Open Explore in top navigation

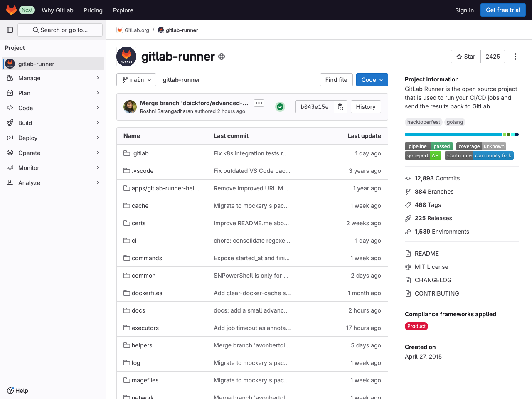(x=123, y=10)
